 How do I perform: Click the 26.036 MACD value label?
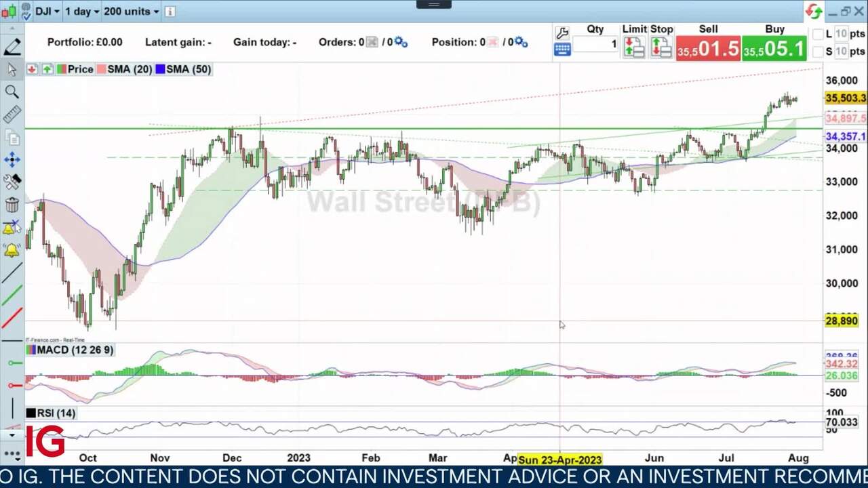pyautogui.click(x=842, y=375)
